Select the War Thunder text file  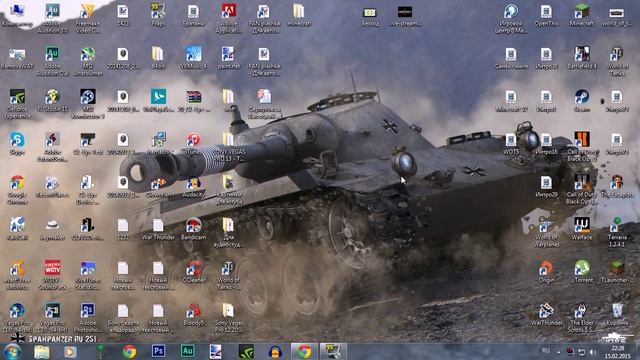pyautogui.click(x=158, y=229)
